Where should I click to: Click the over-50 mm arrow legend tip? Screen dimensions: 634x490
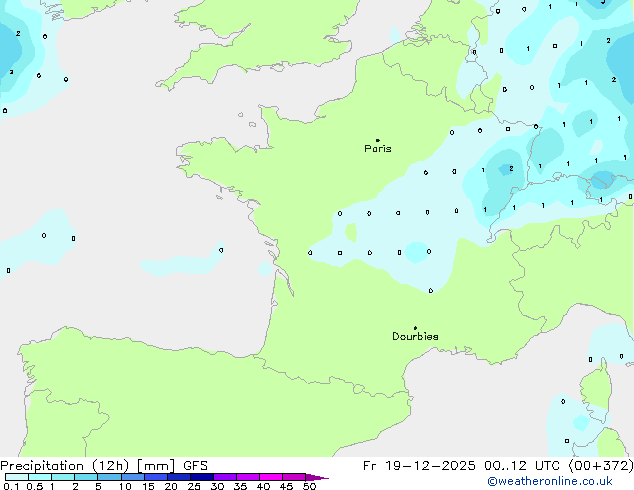tap(317, 477)
